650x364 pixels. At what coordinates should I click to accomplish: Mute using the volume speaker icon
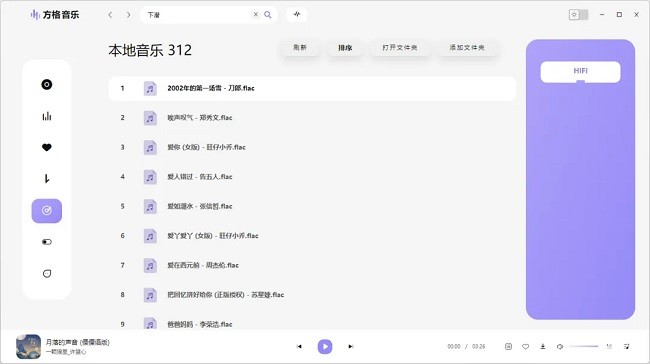click(560, 347)
